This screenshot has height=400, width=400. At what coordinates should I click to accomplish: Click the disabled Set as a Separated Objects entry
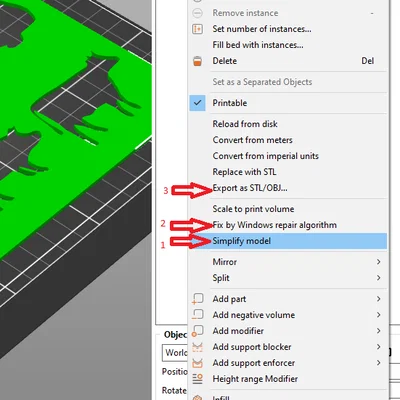click(x=262, y=82)
